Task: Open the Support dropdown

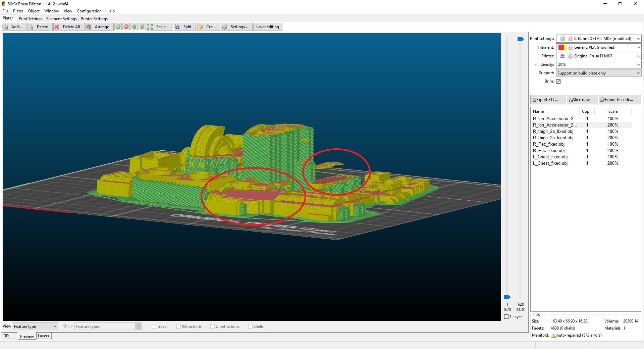Action: click(x=599, y=73)
